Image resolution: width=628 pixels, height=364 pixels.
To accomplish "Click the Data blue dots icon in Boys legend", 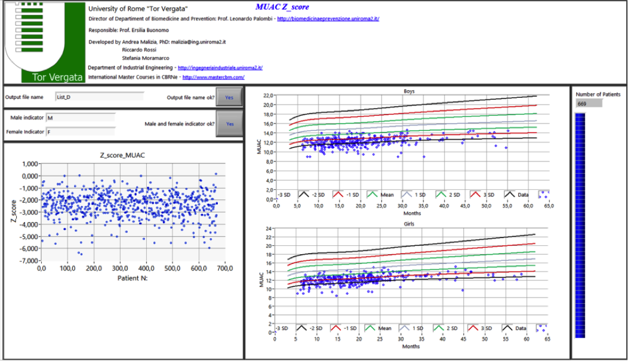I will coord(543,195).
